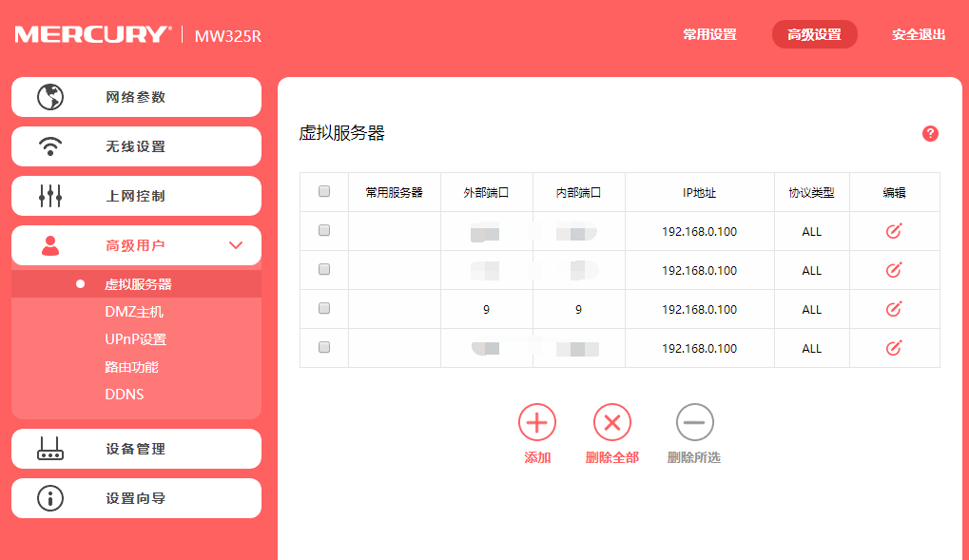This screenshot has width=969, height=560.
Task: Open the 无线设置 menu
Action: pyautogui.click(x=137, y=146)
